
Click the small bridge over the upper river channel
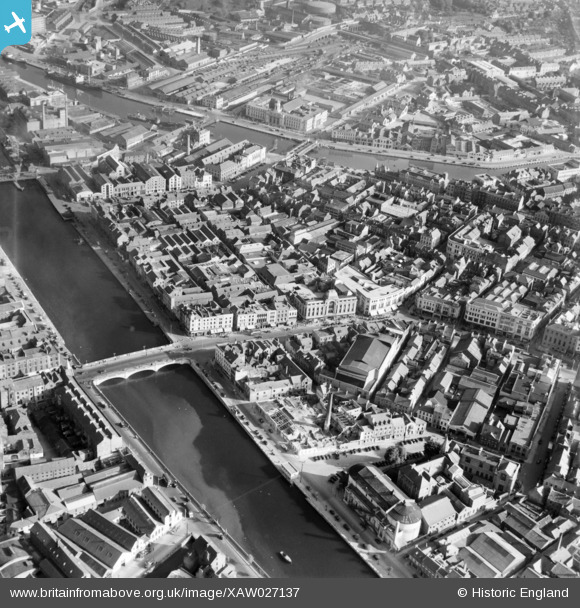click(x=302, y=149)
